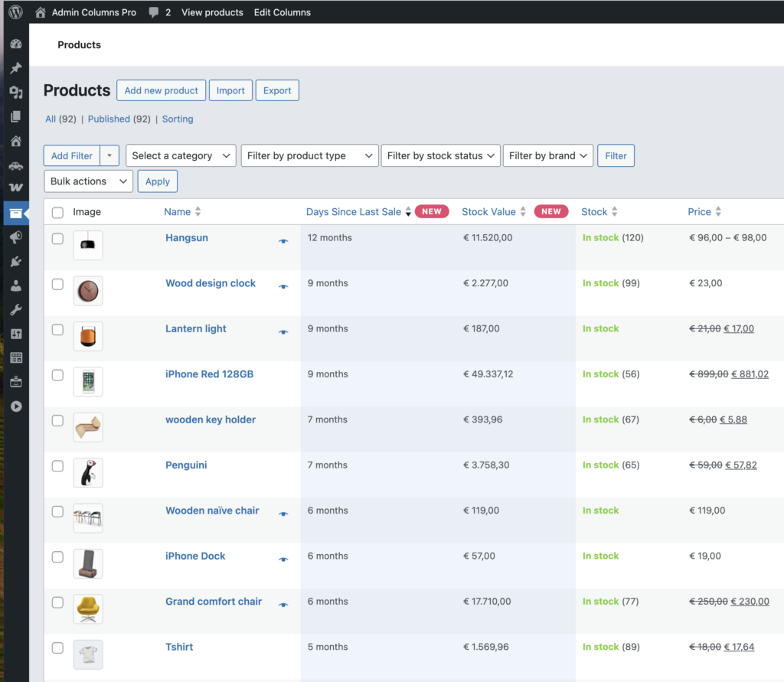This screenshot has height=682, width=784.
Task: Switch to the Published products view
Action: pyautogui.click(x=109, y=119)
